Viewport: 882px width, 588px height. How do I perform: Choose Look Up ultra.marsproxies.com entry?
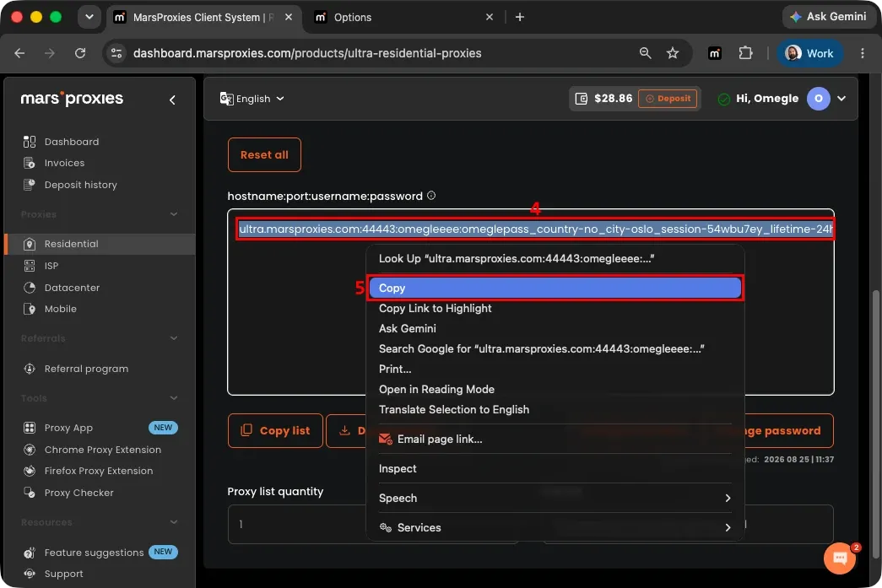(x=555, y=259)
